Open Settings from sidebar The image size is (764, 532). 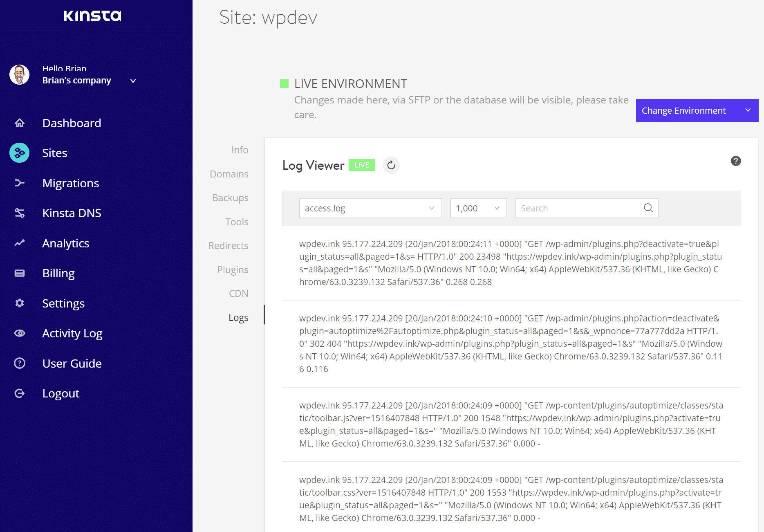tap(63, 303)
